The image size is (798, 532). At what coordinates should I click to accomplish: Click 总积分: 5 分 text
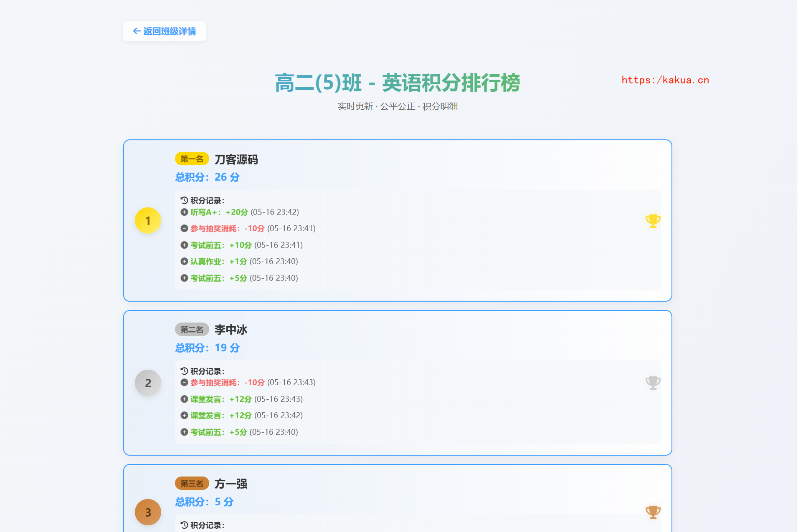(x=204, y=502)
